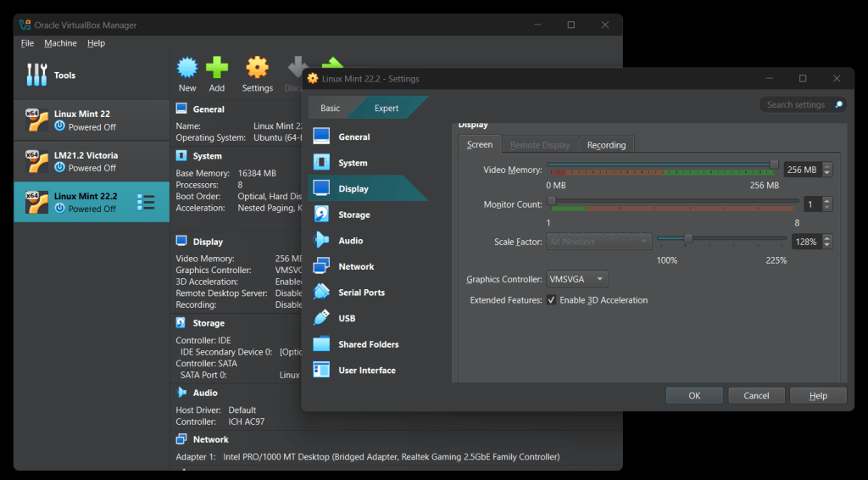Click the Video Memory slider handle
The image size is (868, 480).
[774, 164]
